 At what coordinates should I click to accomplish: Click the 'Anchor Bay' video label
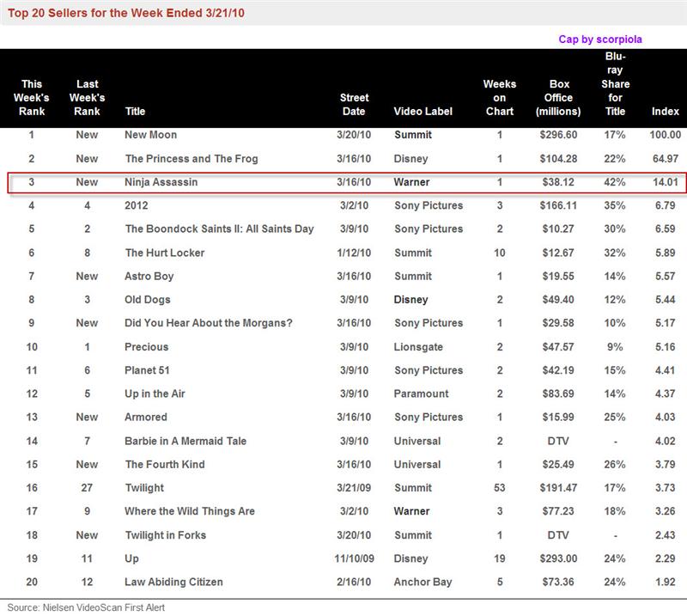pyautogui.click(x=423, y=582)
